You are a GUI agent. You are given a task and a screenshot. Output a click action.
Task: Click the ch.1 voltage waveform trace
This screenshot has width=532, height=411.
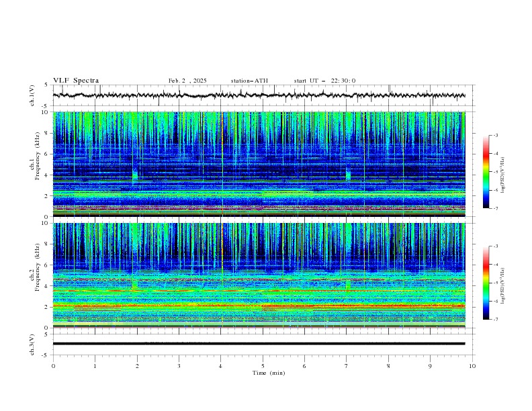[259, 95]
